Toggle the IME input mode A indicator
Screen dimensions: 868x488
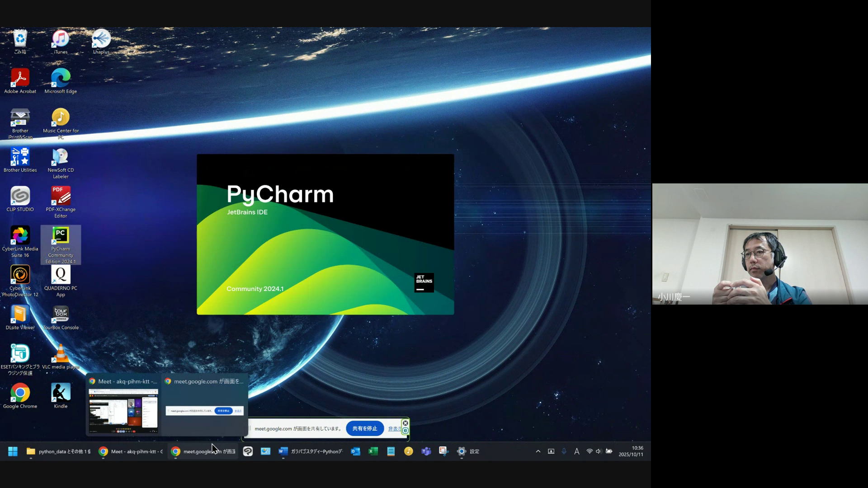tap(576, 451)
